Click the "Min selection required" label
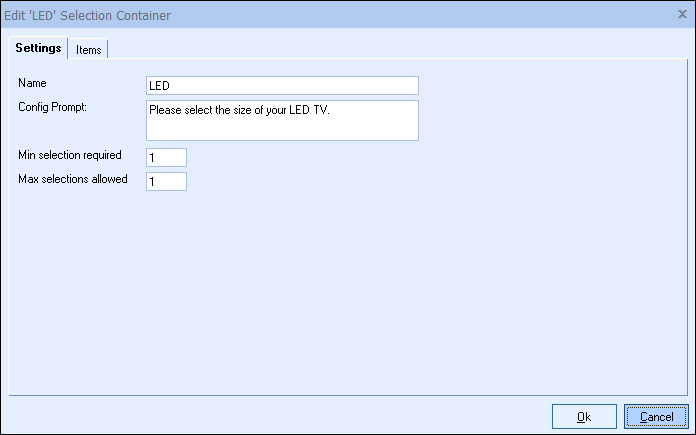 (70, 155)
